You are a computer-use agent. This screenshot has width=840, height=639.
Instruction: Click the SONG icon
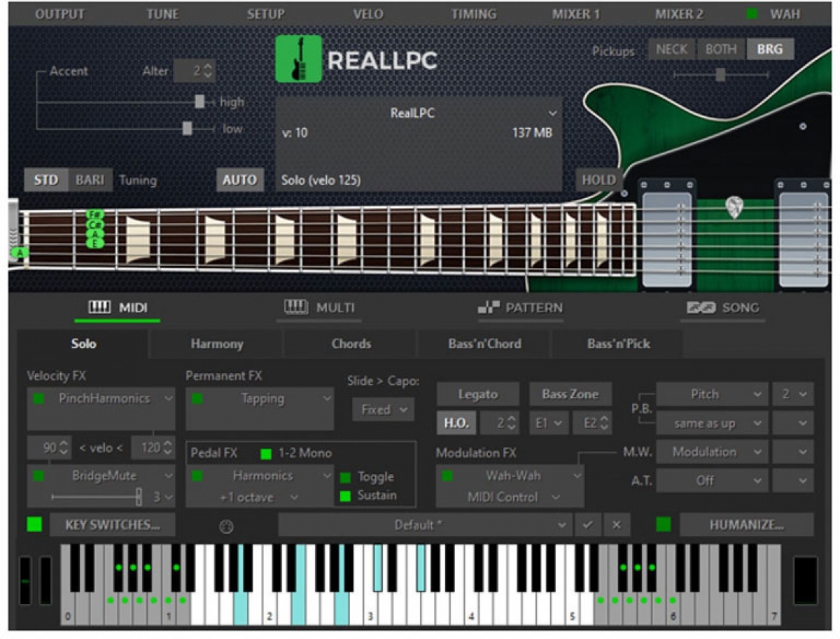coord(700,307)
